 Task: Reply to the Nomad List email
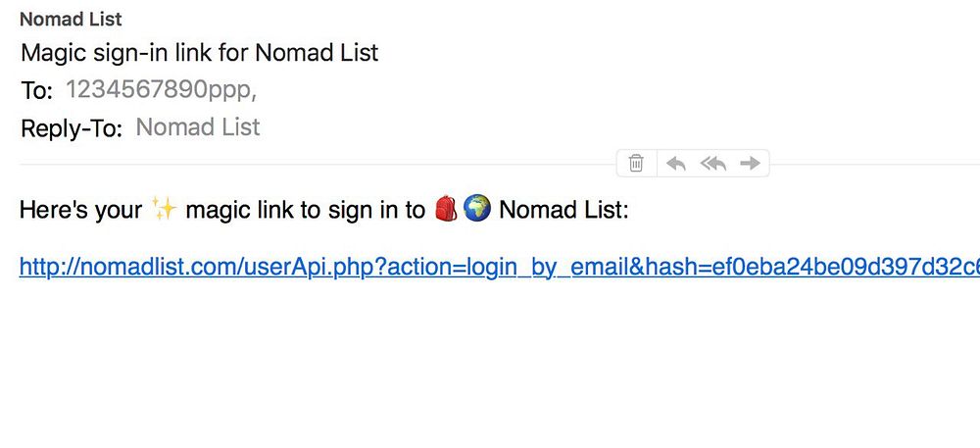pos(675,163)
